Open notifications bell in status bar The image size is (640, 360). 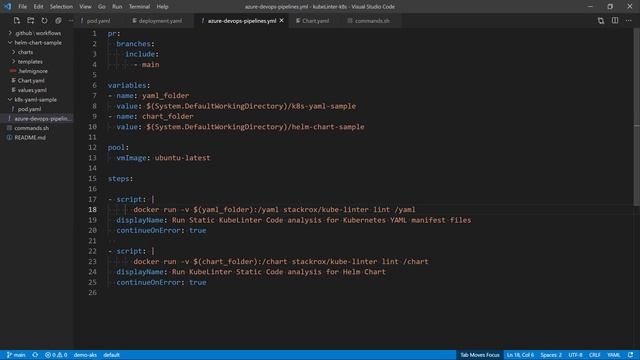[631, 355]
